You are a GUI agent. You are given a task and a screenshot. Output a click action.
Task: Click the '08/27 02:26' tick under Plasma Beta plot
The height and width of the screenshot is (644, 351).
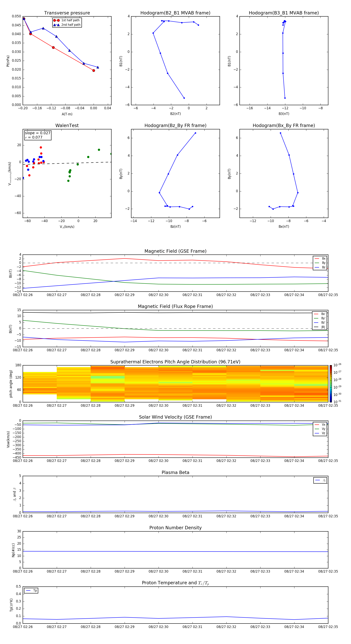pos(23,516)
